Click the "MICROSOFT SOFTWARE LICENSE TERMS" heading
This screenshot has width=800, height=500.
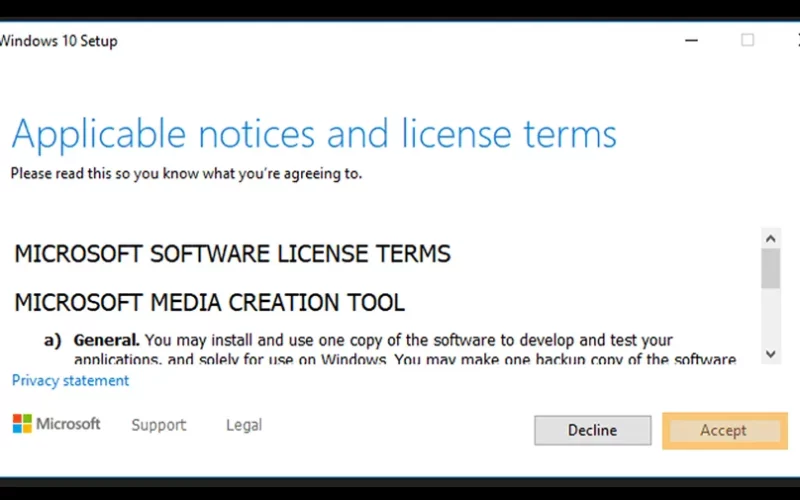233,254
